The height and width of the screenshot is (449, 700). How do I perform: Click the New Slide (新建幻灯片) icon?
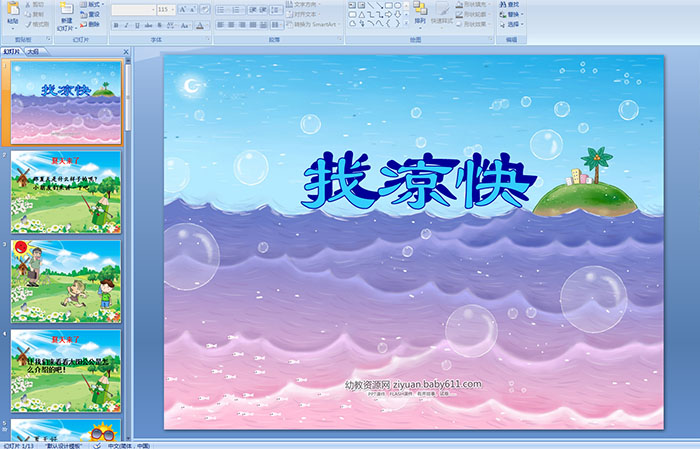(67, 9)
